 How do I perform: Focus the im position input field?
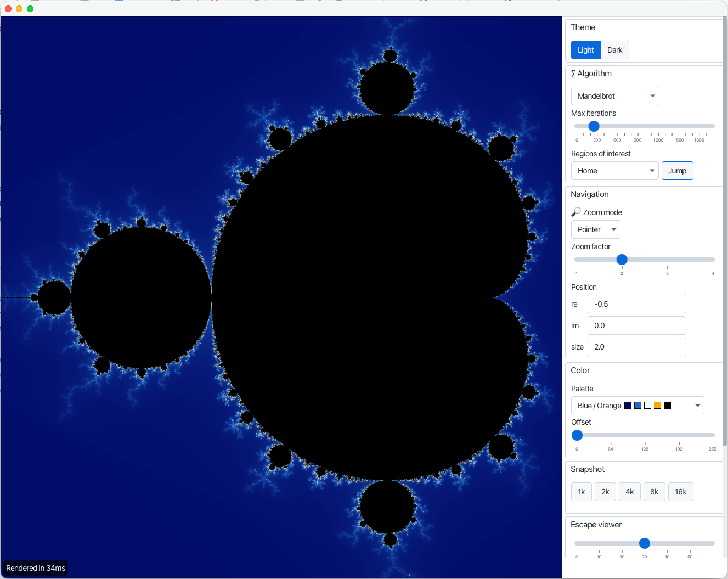coord(636,325)
